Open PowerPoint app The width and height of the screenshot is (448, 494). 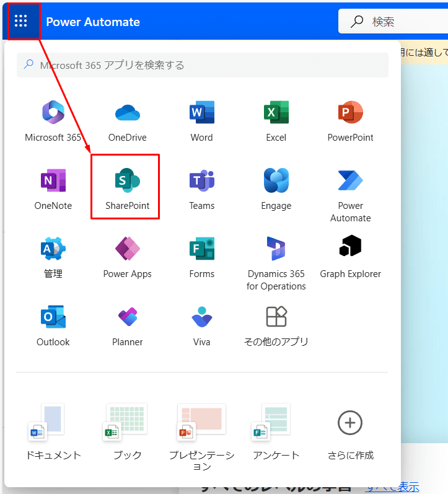click(x=350, y=121)
